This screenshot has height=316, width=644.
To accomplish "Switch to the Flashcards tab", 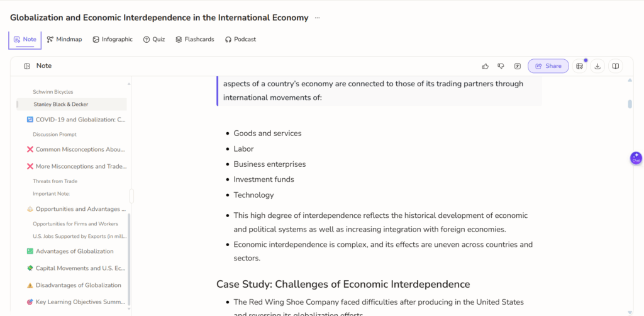I will [195, 40].
